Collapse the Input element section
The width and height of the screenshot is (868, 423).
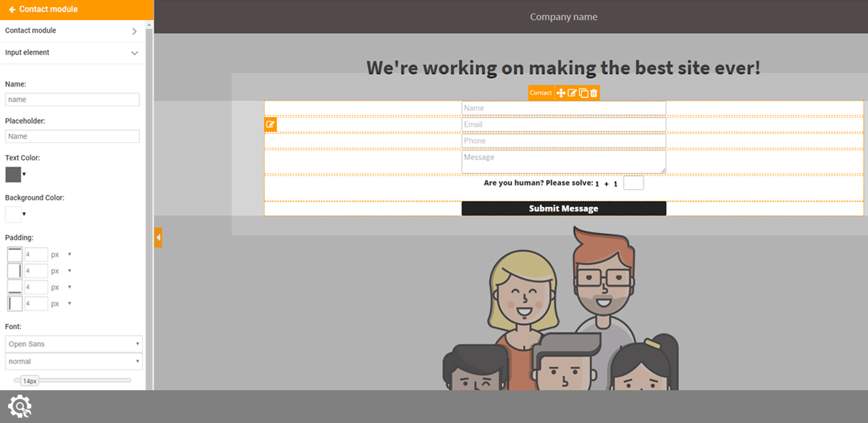pyautogui.click(x=134, y=53)
